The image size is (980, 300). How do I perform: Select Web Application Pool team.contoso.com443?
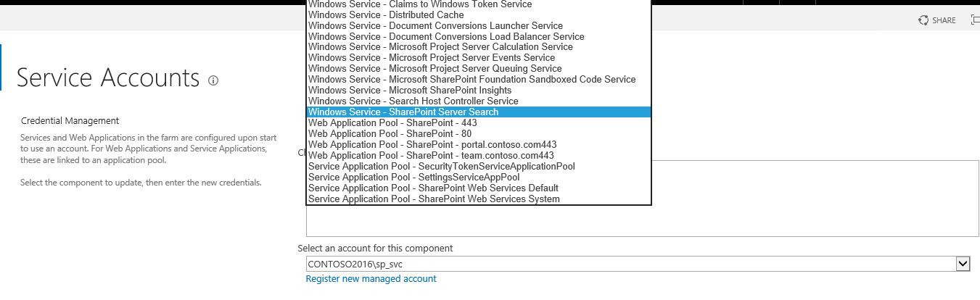[x=478, y=156]
